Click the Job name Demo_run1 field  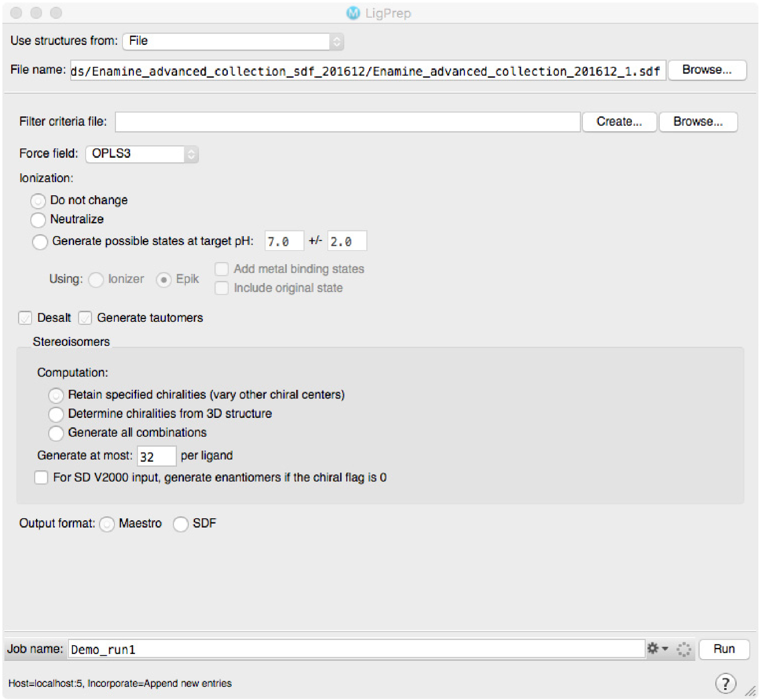[x=356, y=649]
